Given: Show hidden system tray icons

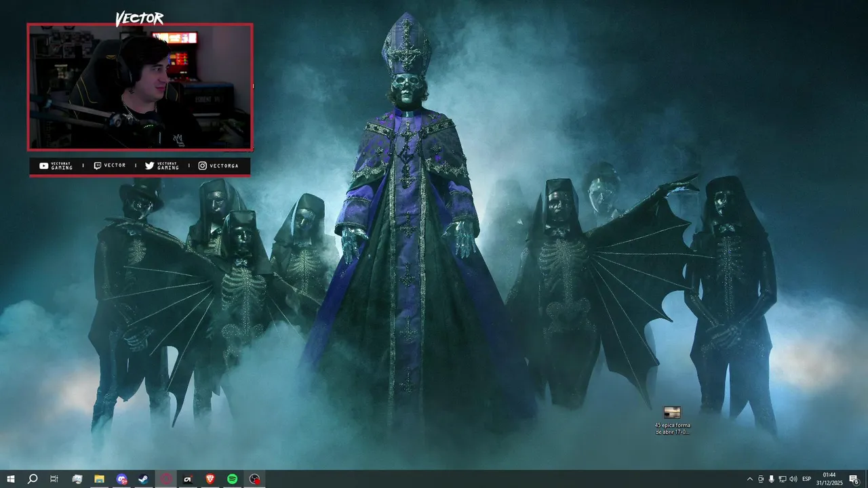Looking at the screenshot, I should 749,479.
